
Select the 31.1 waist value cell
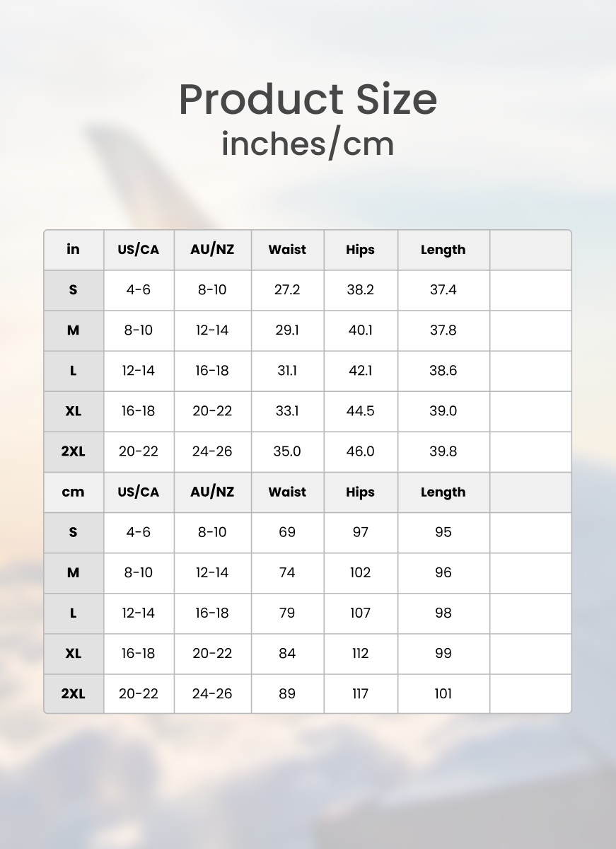pyautogui.click(x=287, y=371)
